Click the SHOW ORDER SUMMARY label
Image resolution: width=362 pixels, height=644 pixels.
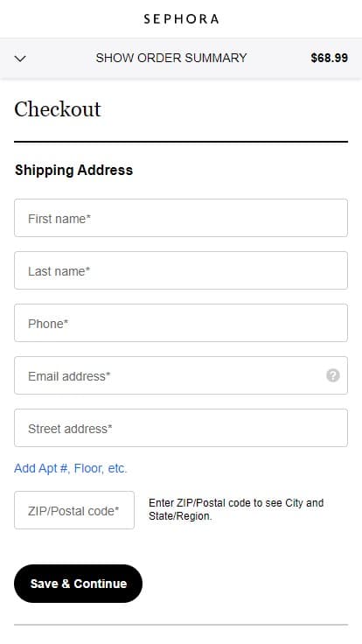[171, 58]
